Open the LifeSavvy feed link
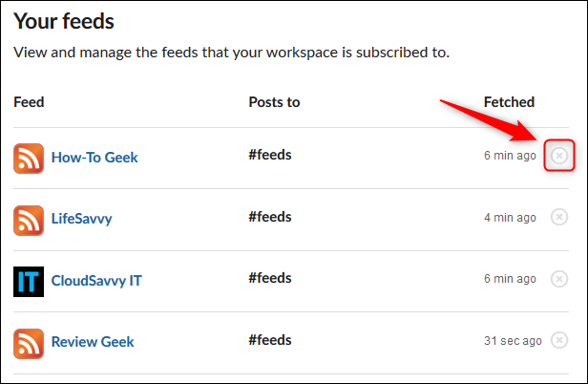The height and width of the screenshot is (384, 588). [81, 219]
